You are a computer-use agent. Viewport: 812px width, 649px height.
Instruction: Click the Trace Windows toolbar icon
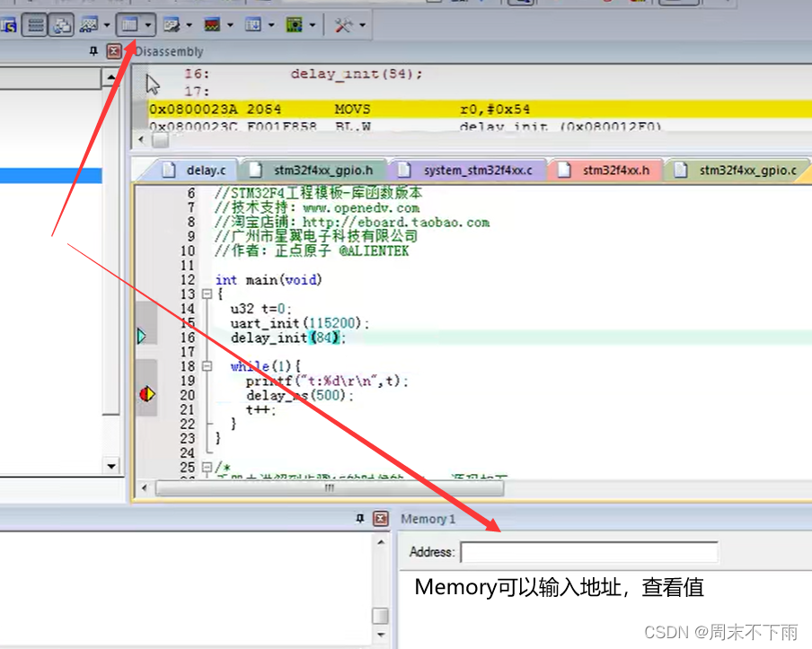253,25
